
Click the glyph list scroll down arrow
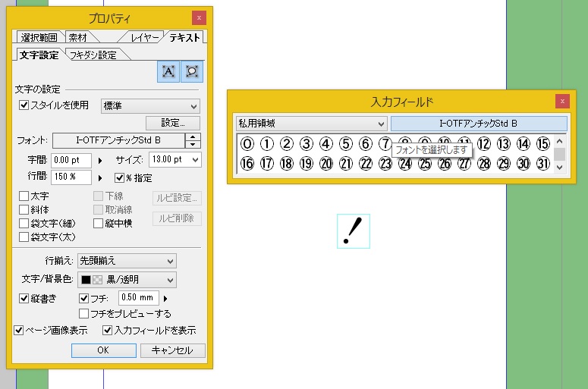559,167
